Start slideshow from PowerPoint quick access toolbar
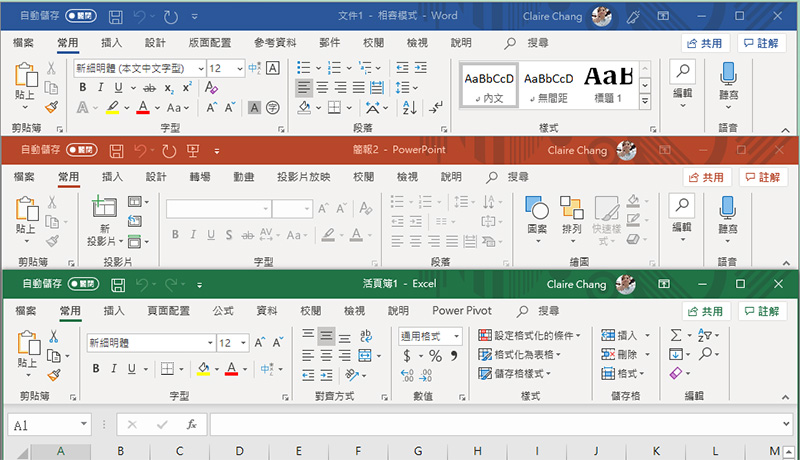Image resolution: width=800 pixels, height=460 pixels. [193, 150]
